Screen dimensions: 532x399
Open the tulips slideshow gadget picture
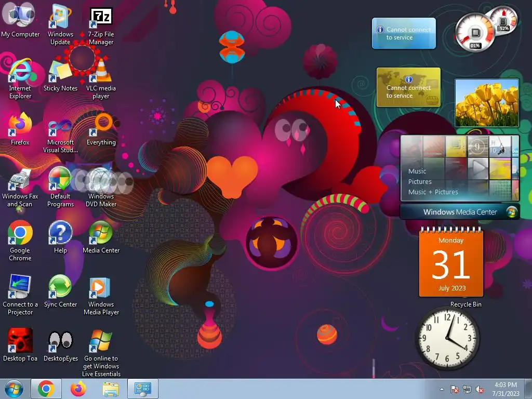pyautogui.click(x=487, y=103)
